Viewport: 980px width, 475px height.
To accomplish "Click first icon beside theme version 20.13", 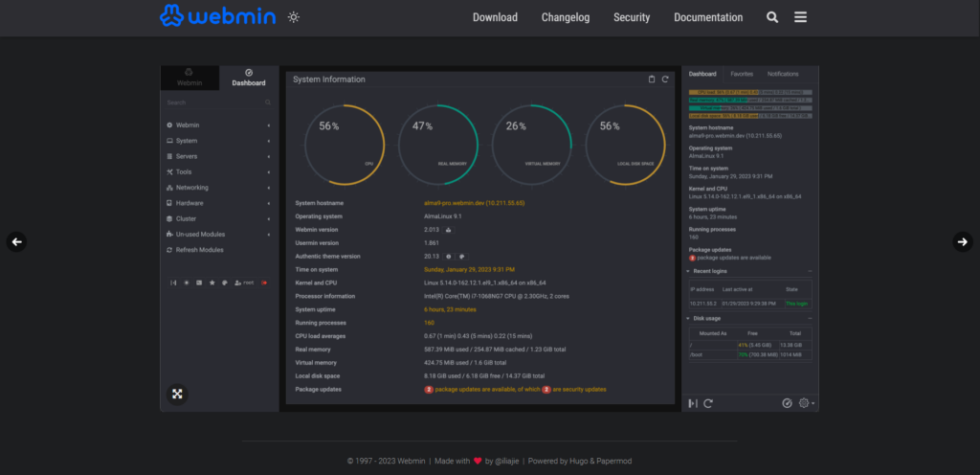I will 448,257.
